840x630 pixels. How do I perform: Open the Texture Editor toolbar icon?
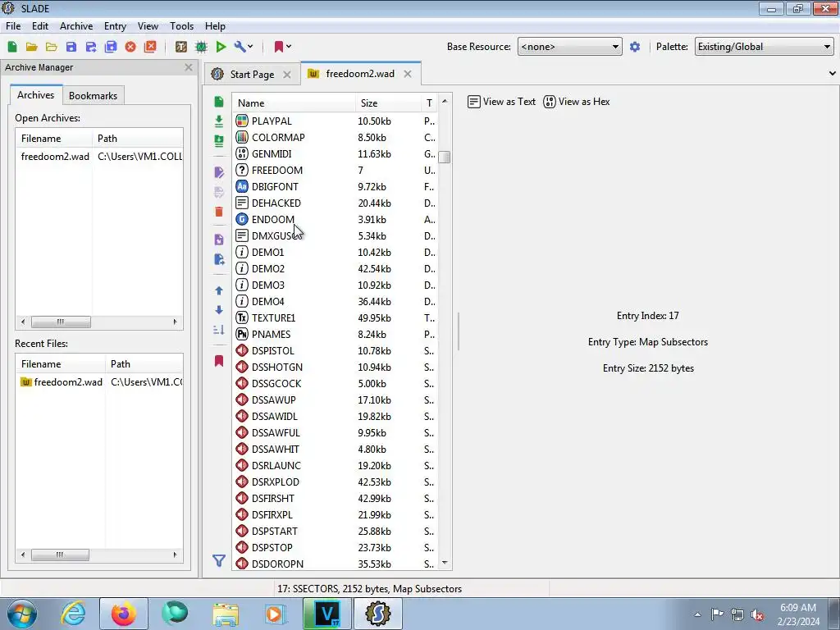pos(181,47)
